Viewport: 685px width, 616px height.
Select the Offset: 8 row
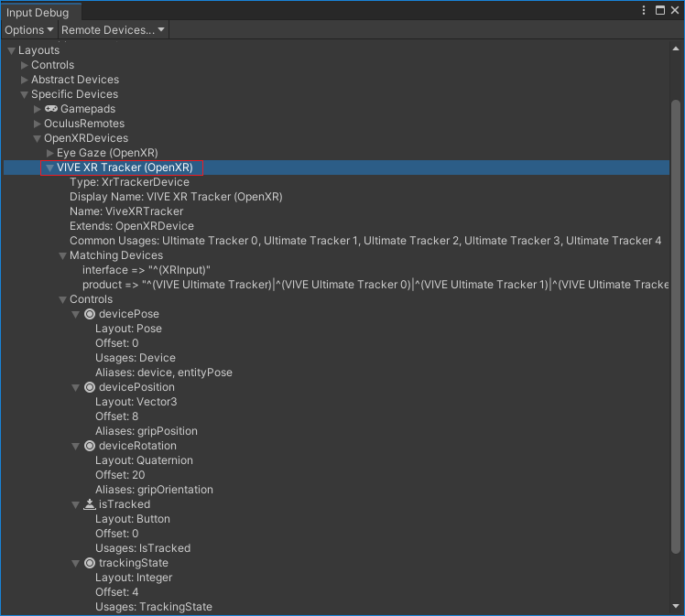336,416
